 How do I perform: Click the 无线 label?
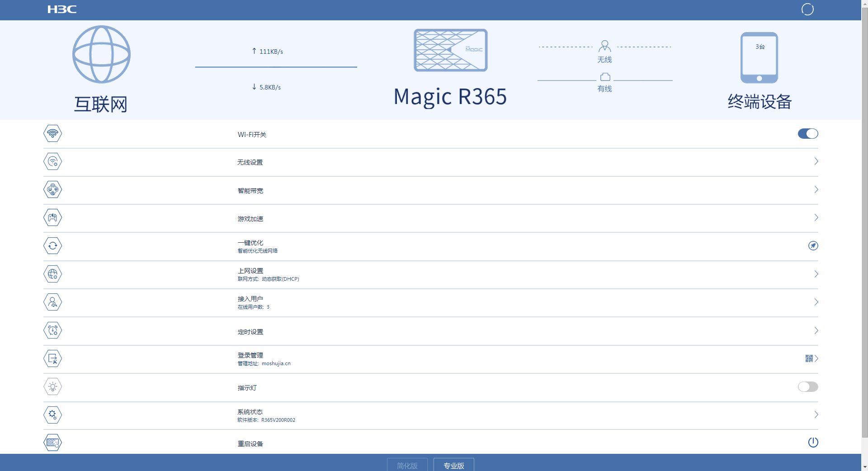(604, 60)
